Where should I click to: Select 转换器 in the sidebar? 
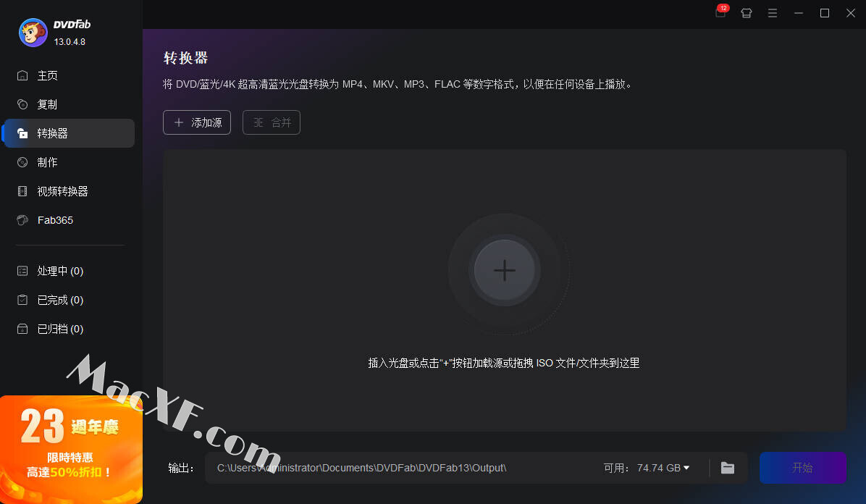pyautogui.click(x=52, y=133)
